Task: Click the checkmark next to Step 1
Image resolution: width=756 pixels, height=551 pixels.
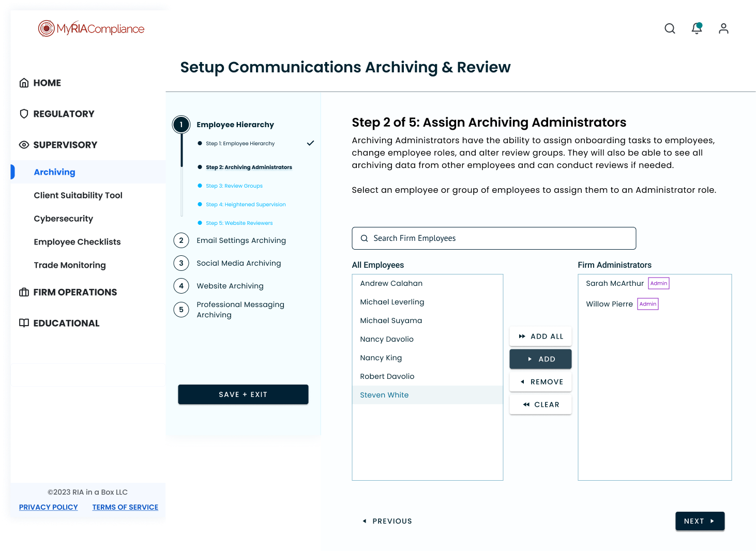Action: [x=310, y=143]
